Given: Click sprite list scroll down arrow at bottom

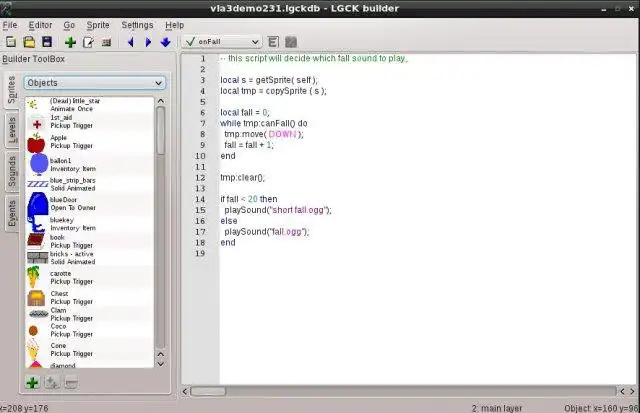Looking at the screenshot, I should click(x=161, y=364).
